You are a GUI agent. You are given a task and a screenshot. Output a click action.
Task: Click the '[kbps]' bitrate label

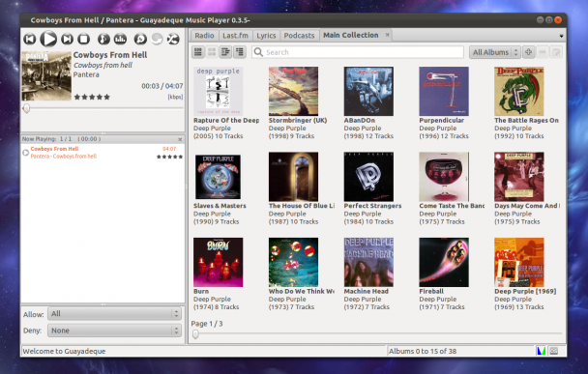175,97
